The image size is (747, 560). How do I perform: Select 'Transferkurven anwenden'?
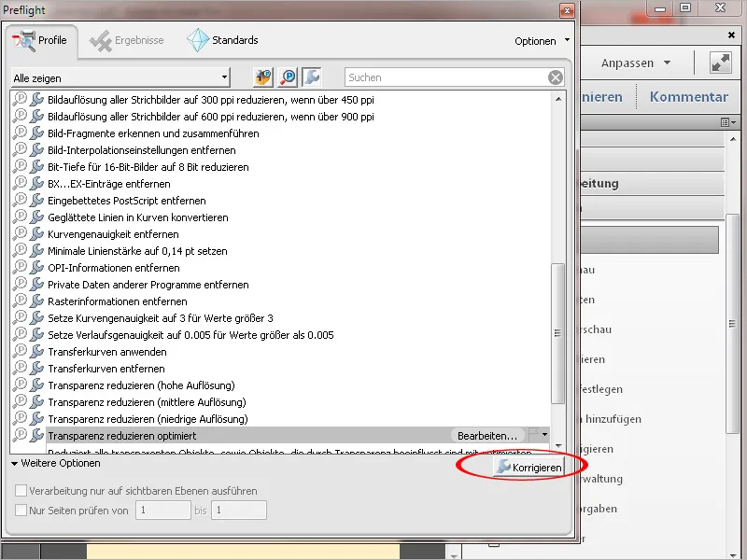[x=107, y=352]
